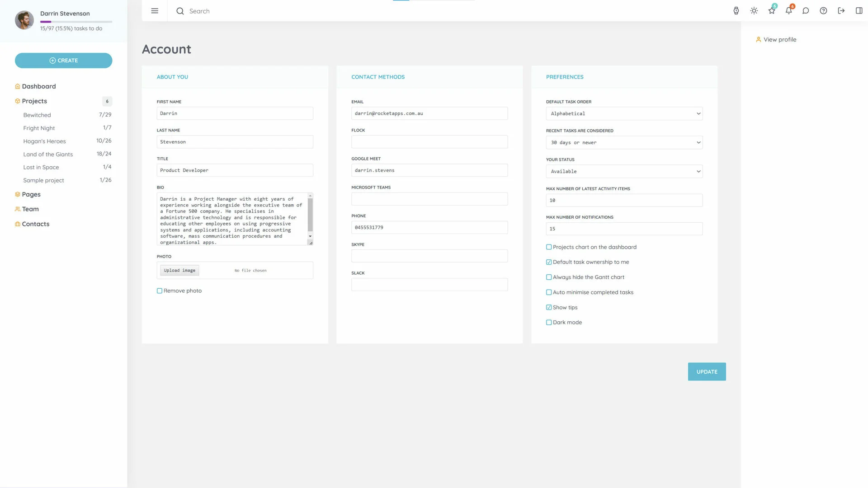Enable Dark mode checkbox
The height and width of the screenshot is (488, 868).
[549, 323]
